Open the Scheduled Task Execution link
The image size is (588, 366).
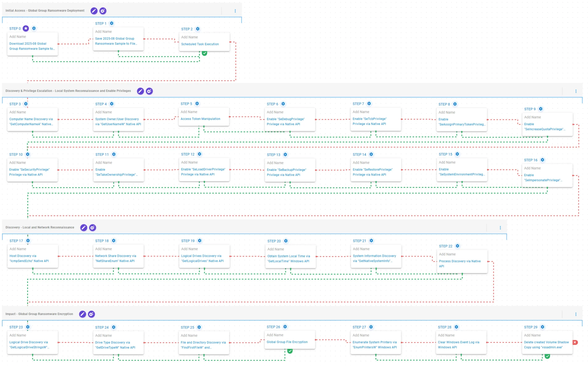(x=200, y=44)
